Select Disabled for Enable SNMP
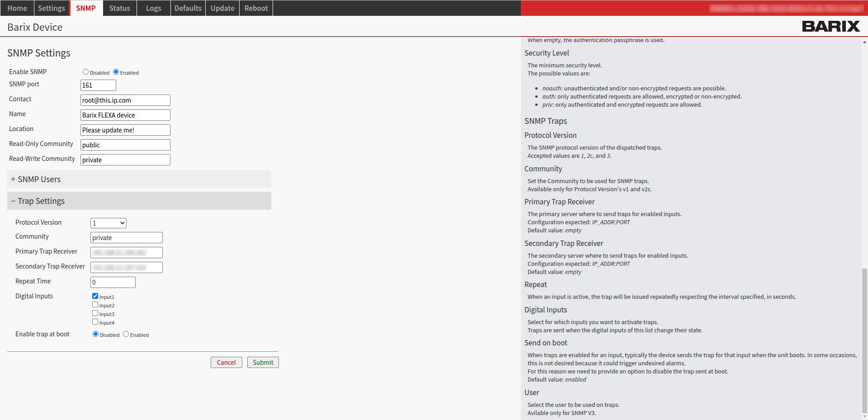 pos(85,71)
